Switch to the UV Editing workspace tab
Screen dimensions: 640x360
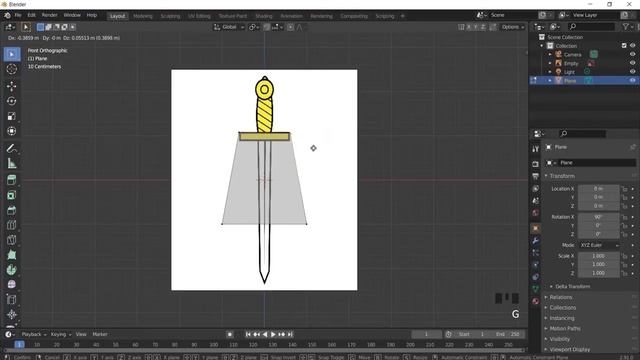point(199,16)
